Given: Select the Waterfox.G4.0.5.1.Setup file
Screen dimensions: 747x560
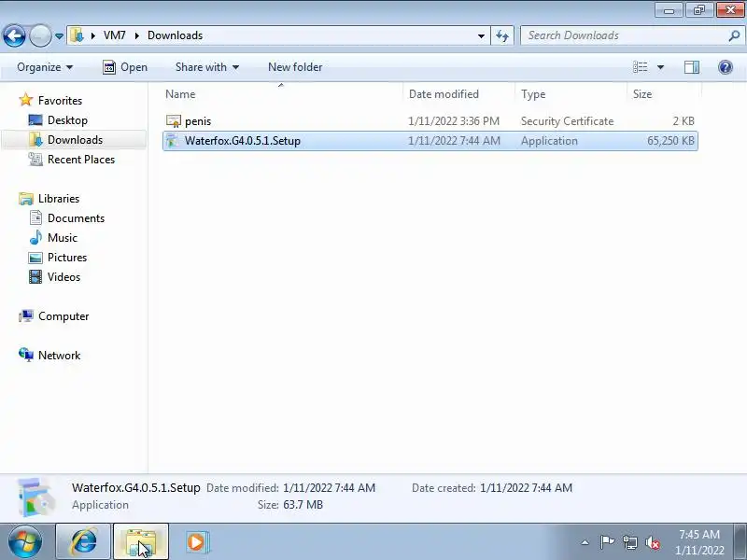Looking at the screenshot, I should [430, 141].
